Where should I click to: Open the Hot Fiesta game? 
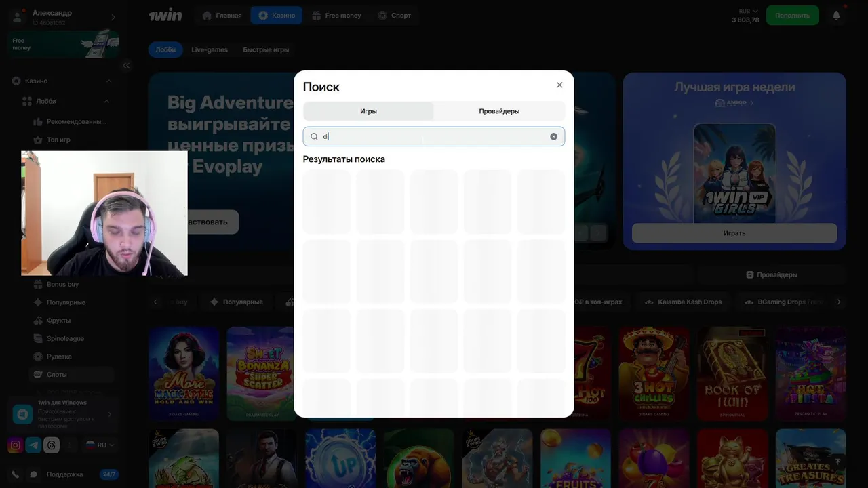(810, 374)
